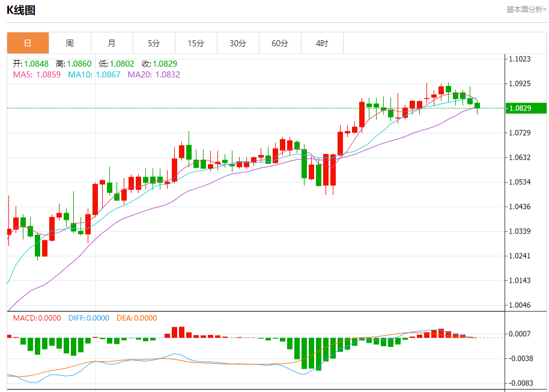
Task: Click the MA5: 1.0859 legend
Action: click(37, 74)
